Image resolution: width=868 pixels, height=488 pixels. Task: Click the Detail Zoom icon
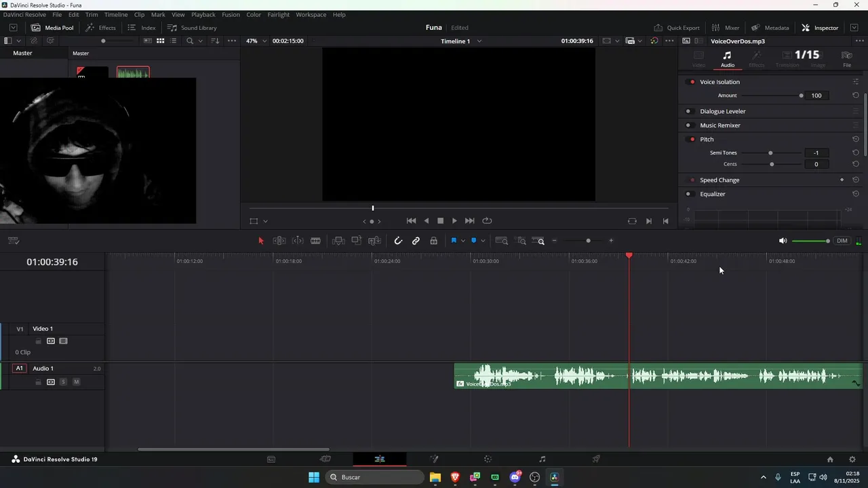(x=521, y=241)
